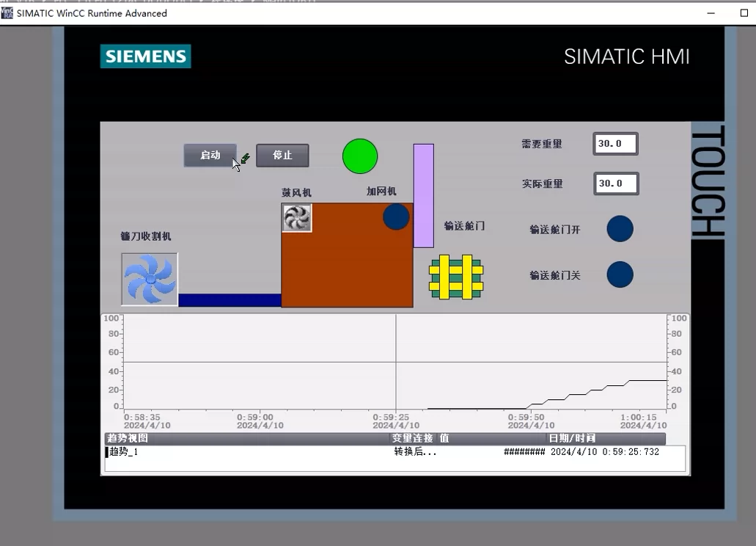Image resolution: width=756 pixels, height=546 pixels.
Task: Click the gray 鼓风机 blower fan icon
Action: pyautogui.click(x=296, y=217)
